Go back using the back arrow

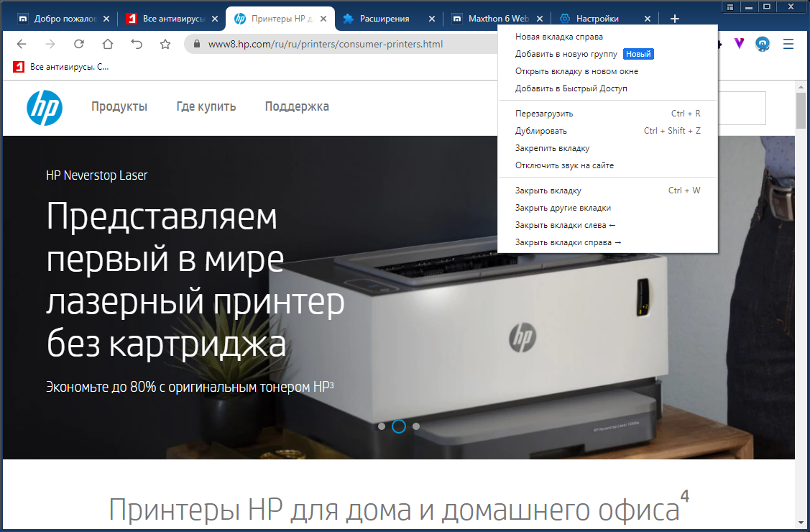21,44
